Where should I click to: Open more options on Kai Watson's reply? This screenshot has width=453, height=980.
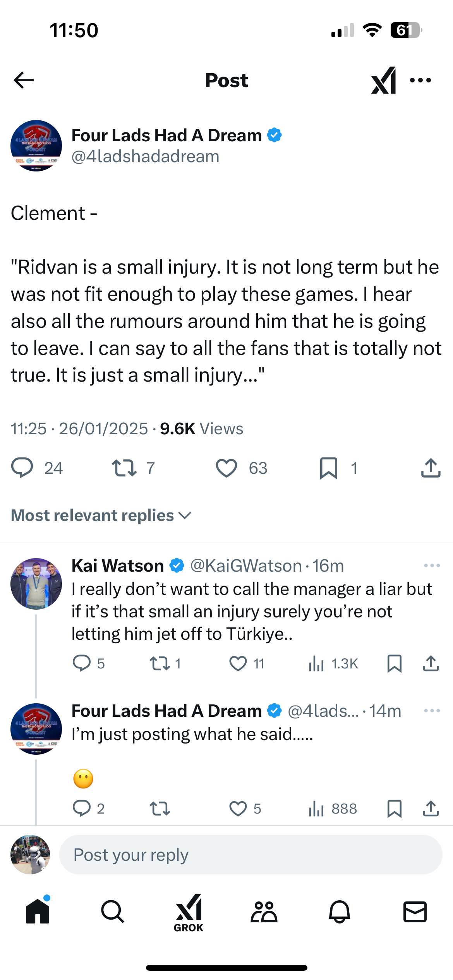(432, 565)
